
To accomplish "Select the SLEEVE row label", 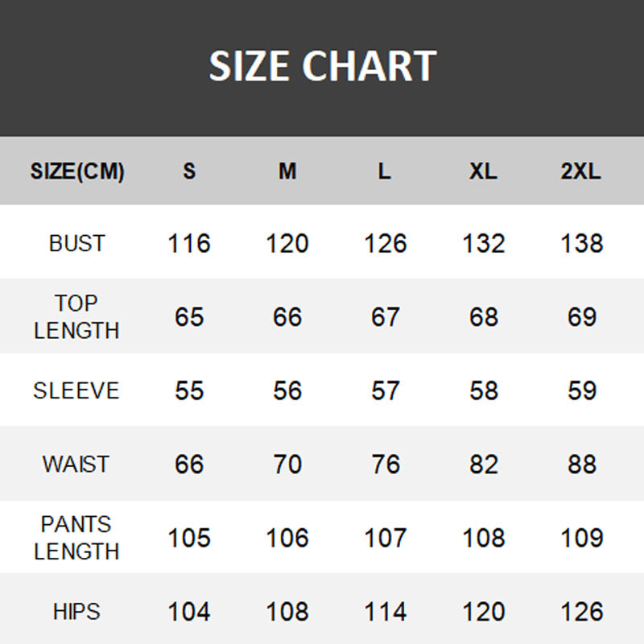I will (76, 390).
